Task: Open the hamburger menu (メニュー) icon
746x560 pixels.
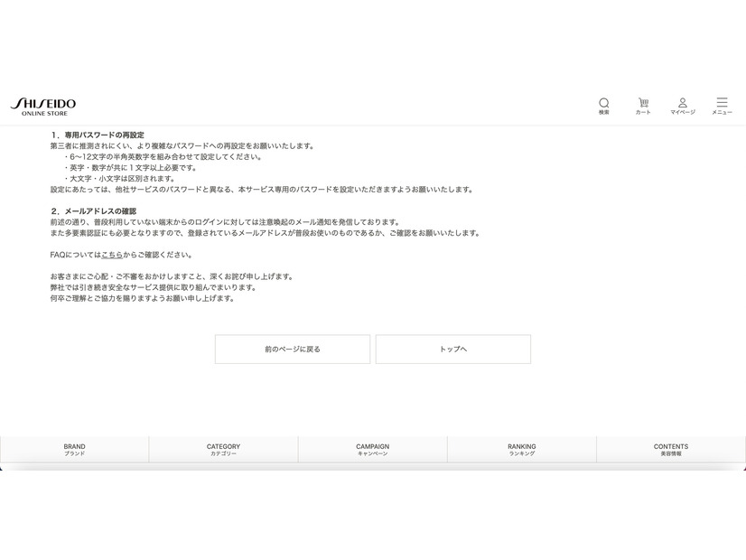Action: (722, 103)
